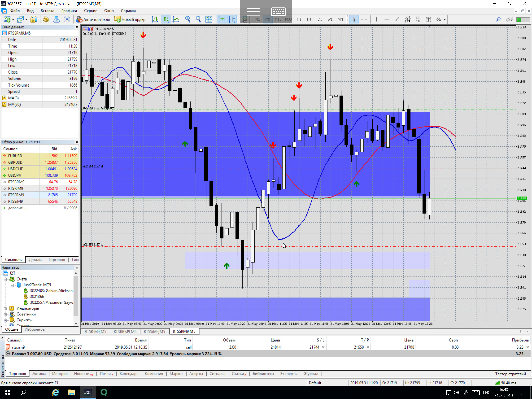This screenshot has height=399, width=532.
Task: Select the H1 timeframe button
Action: 299,19
